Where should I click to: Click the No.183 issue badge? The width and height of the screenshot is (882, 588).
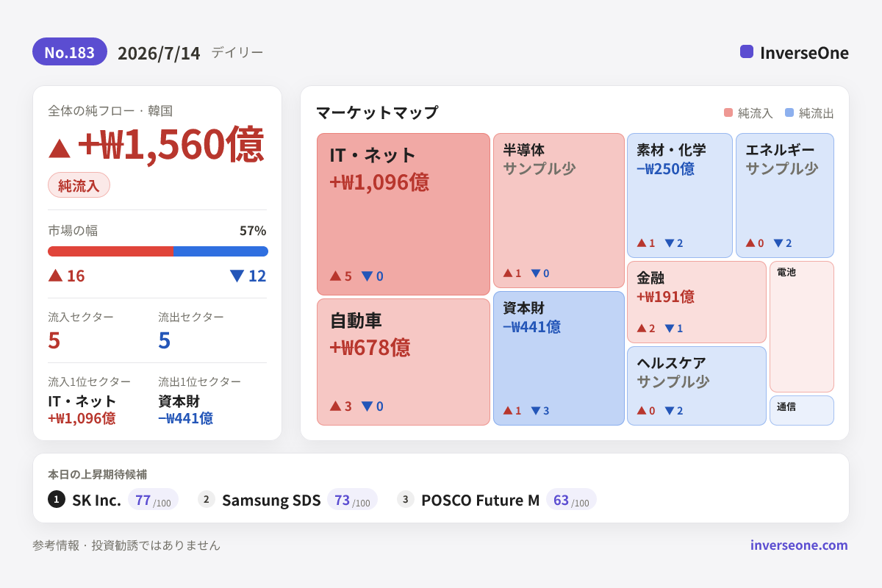click(x=70, y=51)
